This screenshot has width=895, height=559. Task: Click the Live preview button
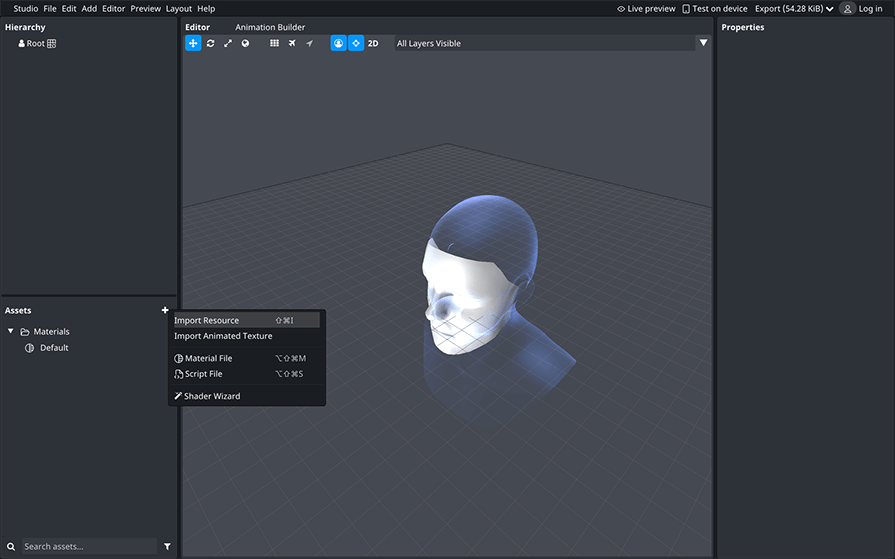point(646,9)
